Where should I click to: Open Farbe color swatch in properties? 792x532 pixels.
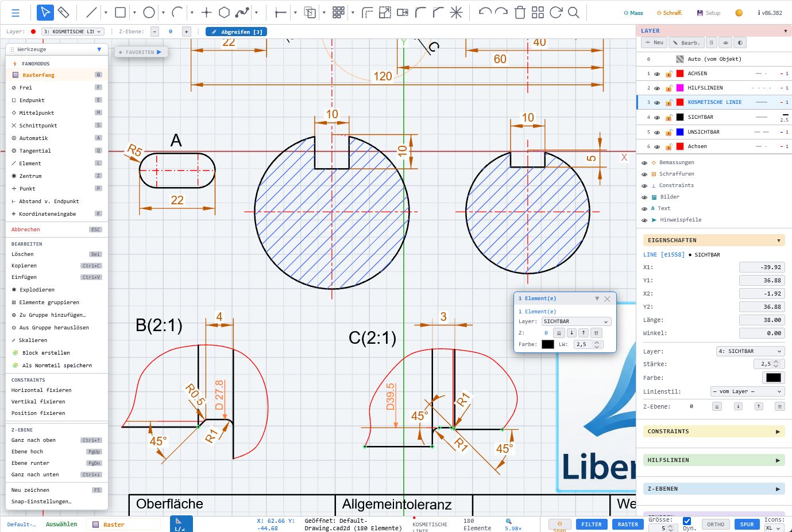(x=773, y=378)
